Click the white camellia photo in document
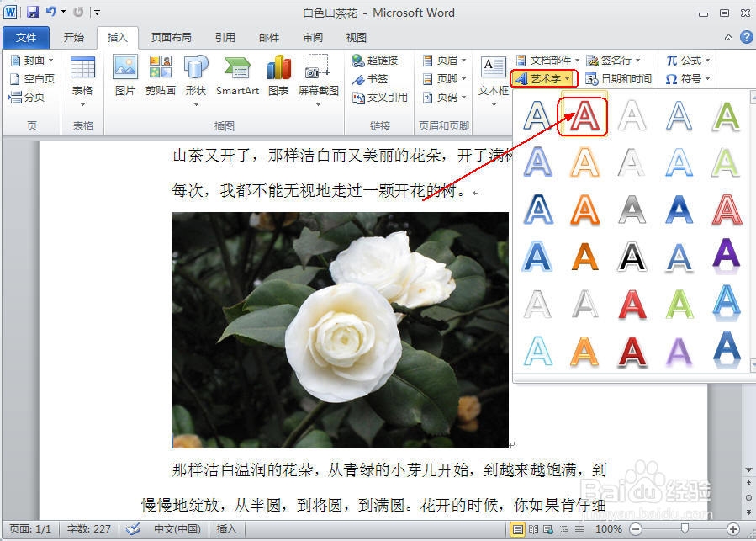756x541 pixels. [x=340, y=330]
